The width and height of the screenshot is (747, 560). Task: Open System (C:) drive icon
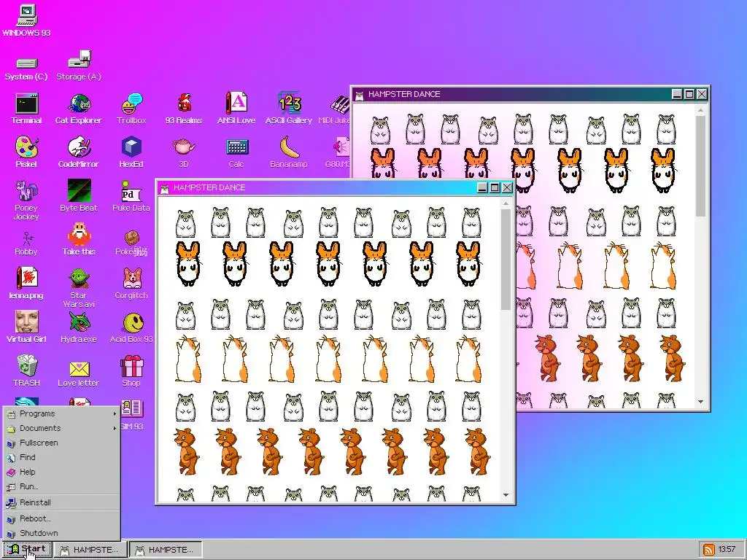pos(26,68)
